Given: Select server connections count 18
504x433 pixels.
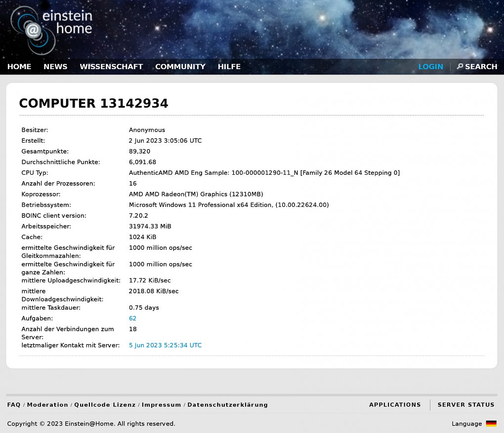Looking at the screenshot, I should 133,329.
